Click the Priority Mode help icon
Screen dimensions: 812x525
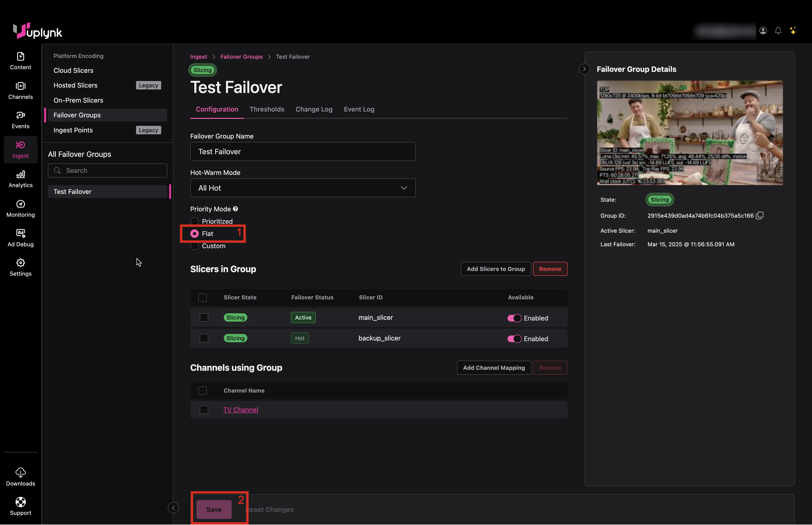(235, 209)
